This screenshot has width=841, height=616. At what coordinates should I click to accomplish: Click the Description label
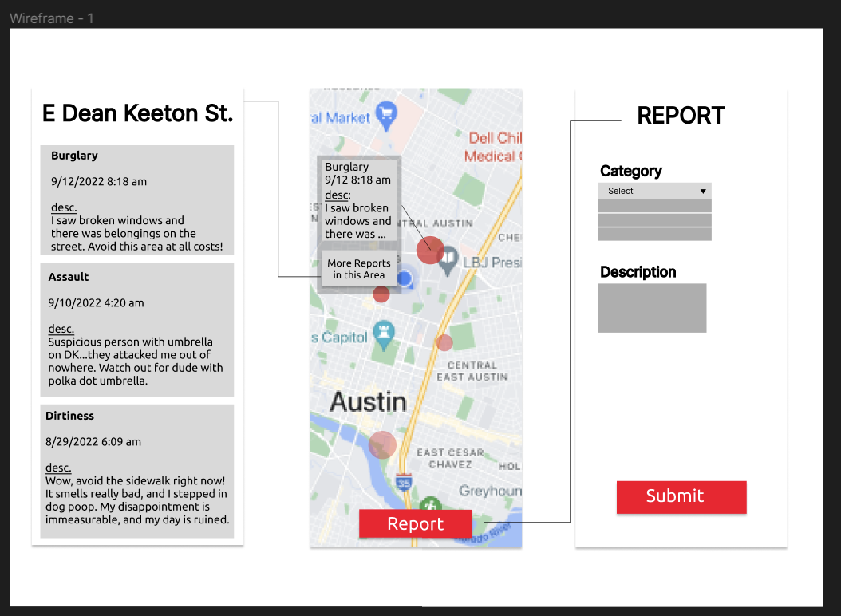tap(638, 272)
